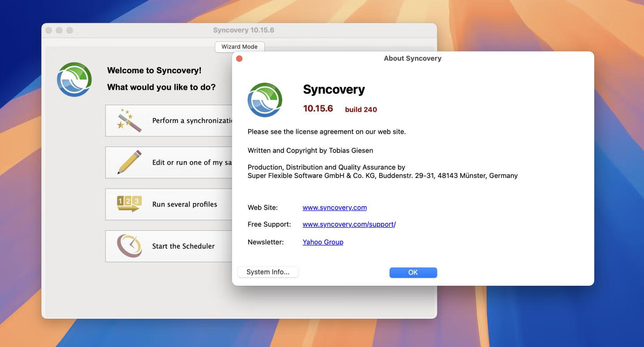
Task: Confirm About dialog with OK
Action: (x=413, y=272)
